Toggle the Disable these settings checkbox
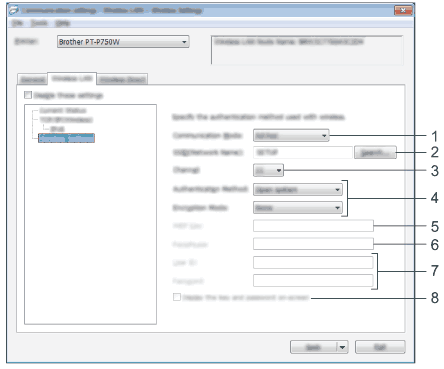 pos(28,95)
